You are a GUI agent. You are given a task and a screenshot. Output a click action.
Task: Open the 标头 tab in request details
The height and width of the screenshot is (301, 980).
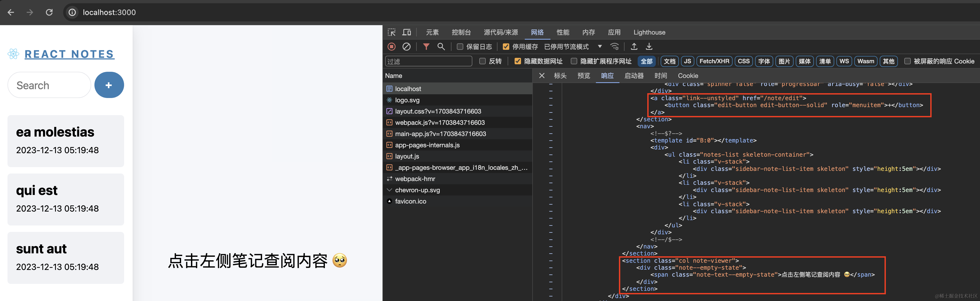coord(560,76)
